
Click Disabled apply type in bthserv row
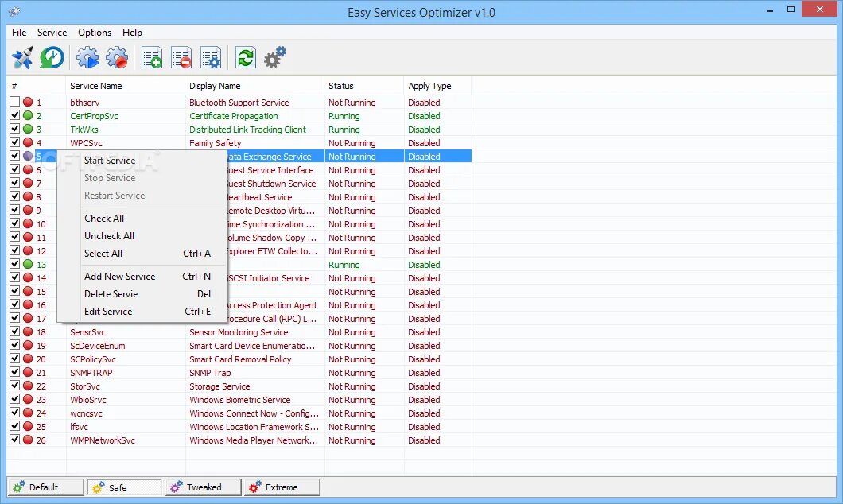(x=424, y=102)
